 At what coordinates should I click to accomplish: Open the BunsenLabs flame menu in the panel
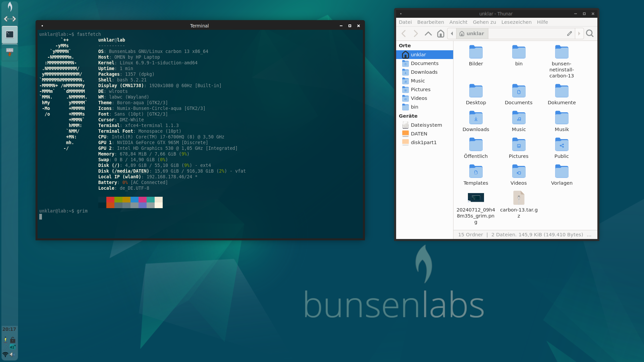point(10,7)
